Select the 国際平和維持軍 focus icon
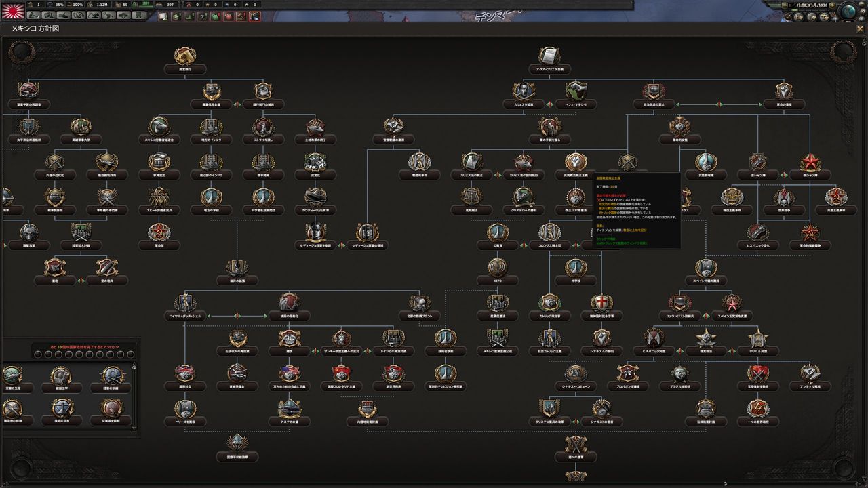Screen dimensions: 868x488 237,443
